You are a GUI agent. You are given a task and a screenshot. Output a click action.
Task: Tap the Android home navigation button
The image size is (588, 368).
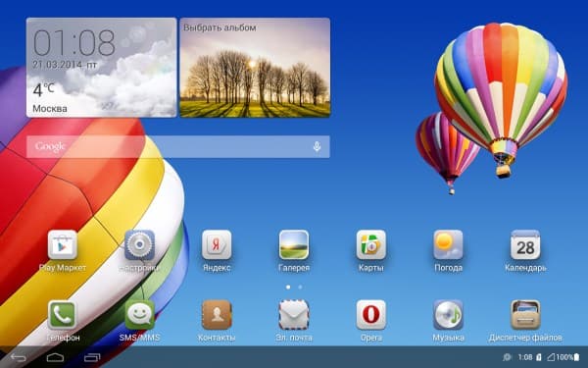[55, 357]
